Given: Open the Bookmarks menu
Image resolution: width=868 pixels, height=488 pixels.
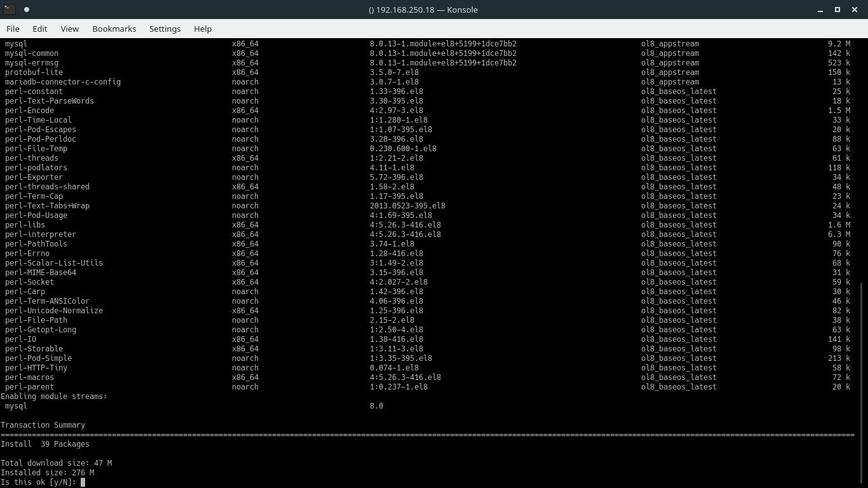Looking at the screenshot, I should tap(114, 29).
